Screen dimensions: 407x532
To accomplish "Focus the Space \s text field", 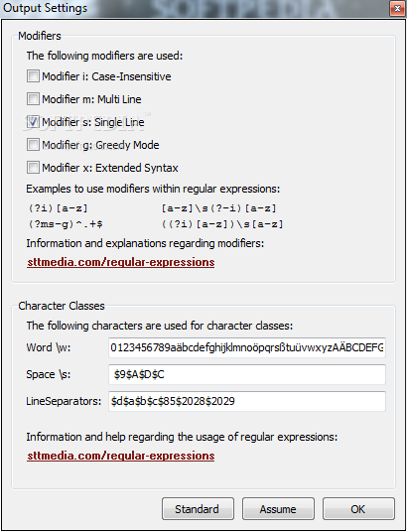I will [x=247, y=374].
